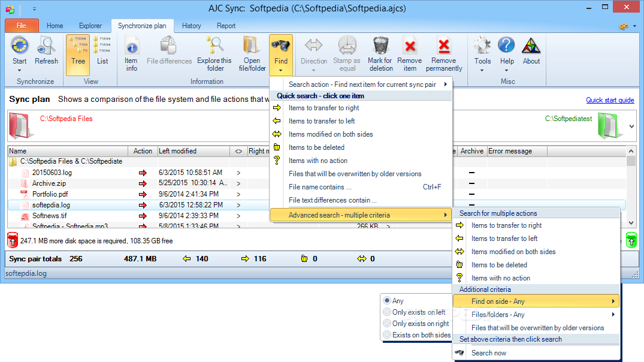The height and width of the screenshot is (362, 644).
Task: Click the Left modified column header
Action: pos(193,151)
